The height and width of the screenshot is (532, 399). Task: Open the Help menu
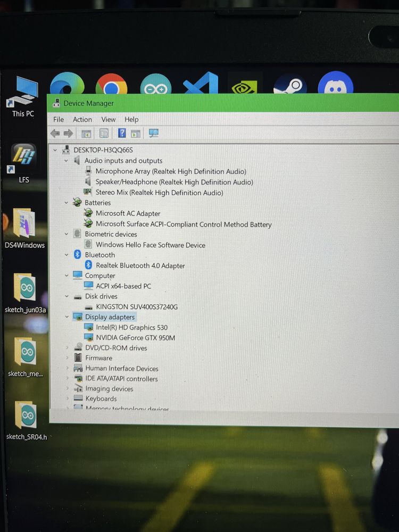[x=131, y=119]
